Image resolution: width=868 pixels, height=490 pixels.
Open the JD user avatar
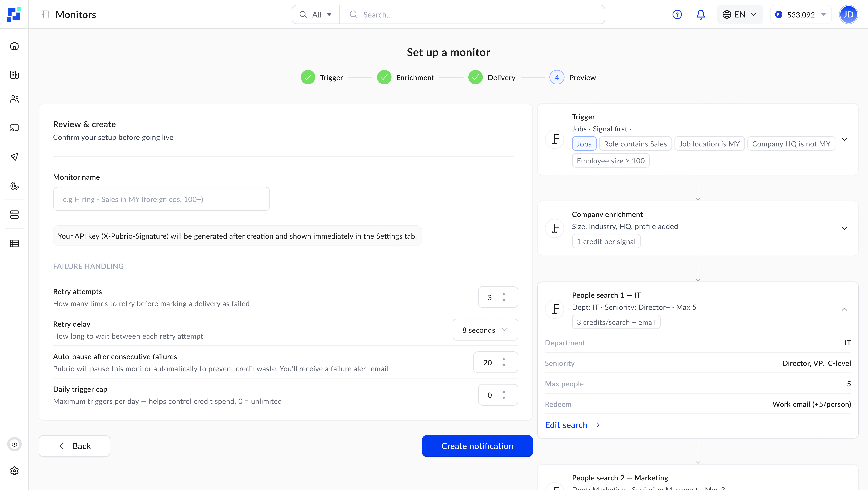point(848,14)
